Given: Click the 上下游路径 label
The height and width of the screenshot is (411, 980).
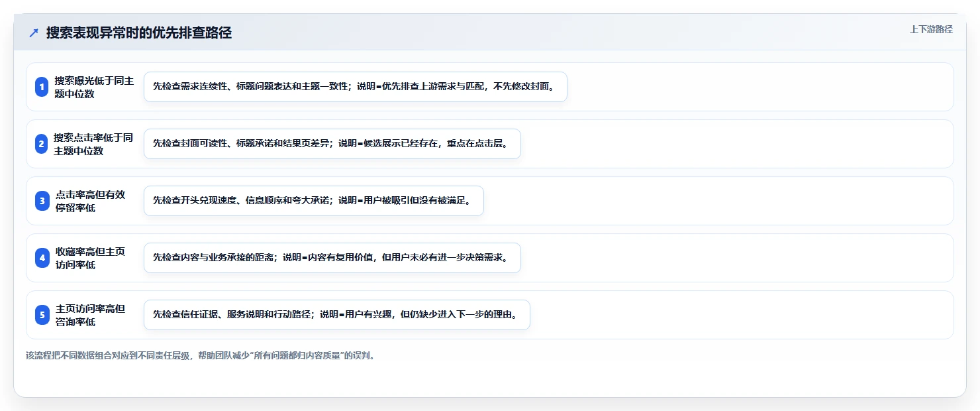Looking at the screenshot, I should click(931, 29).
